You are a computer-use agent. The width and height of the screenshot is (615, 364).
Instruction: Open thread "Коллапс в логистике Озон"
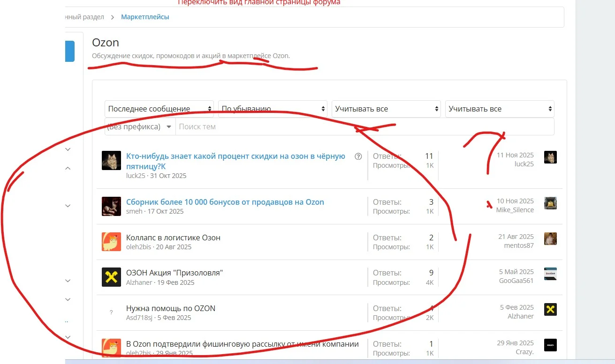click(x=173, y=238)
